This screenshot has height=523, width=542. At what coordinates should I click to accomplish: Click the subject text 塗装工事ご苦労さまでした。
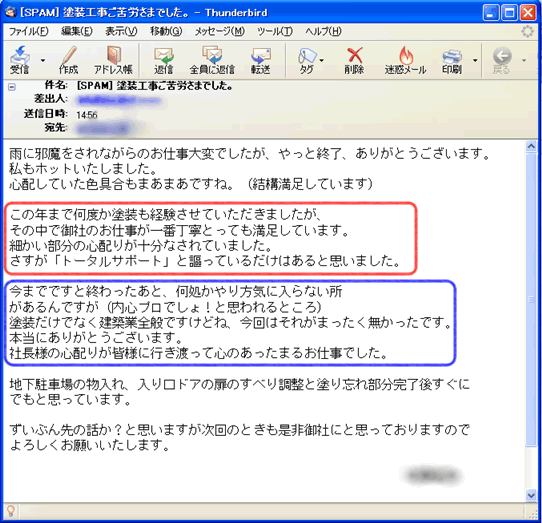[x=174, y=85]
